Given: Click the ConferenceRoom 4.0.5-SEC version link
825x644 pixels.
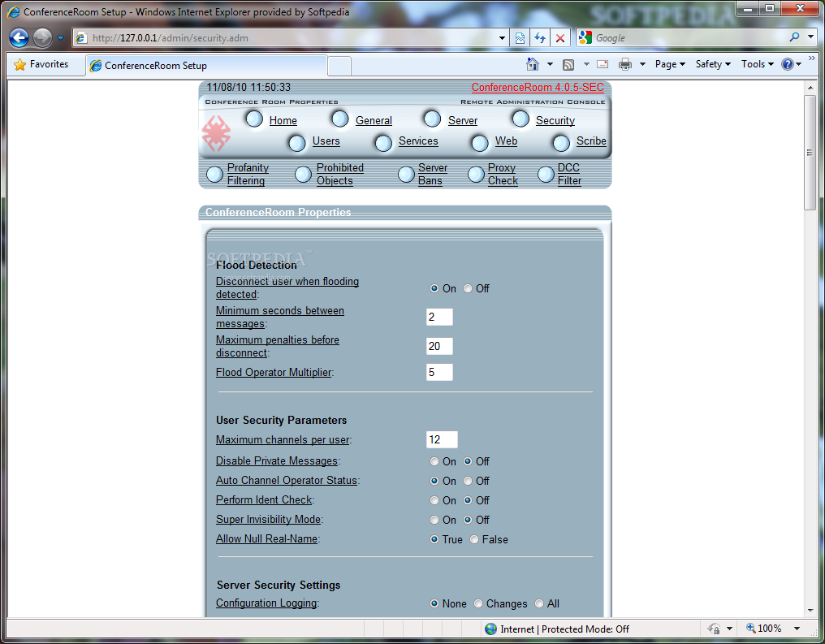Looking at the screenshot, I should pos(538,88).
